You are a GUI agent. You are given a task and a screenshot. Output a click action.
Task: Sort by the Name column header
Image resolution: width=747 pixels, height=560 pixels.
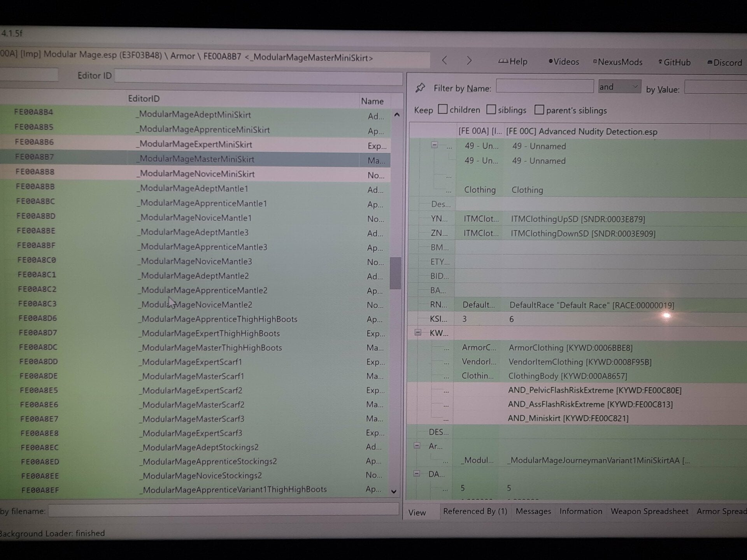372,101
